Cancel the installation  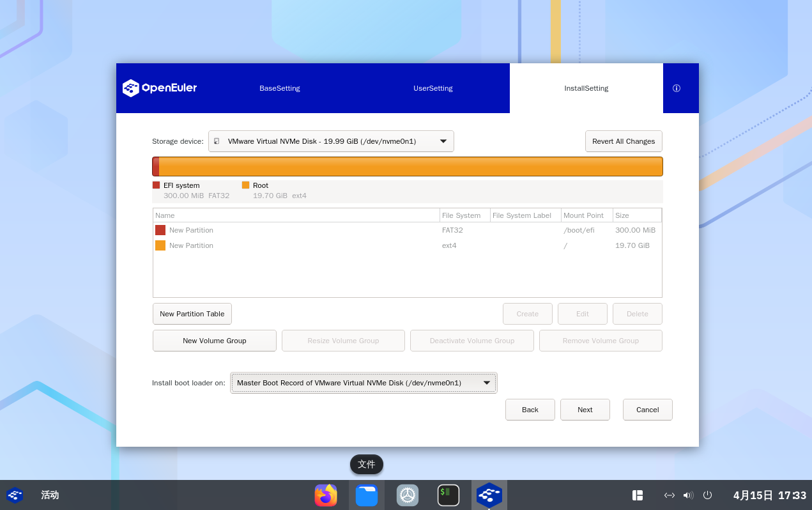tap(648, 410)
